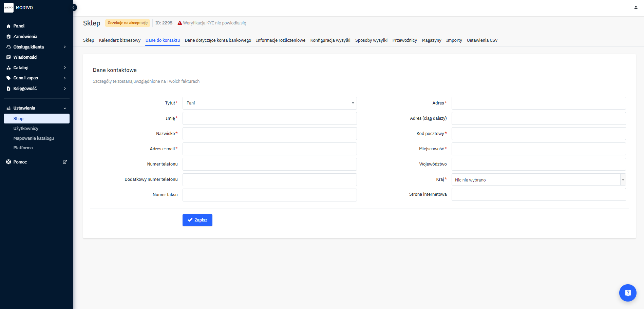Click the Panel home icon
644x309 pixels.
8,26
